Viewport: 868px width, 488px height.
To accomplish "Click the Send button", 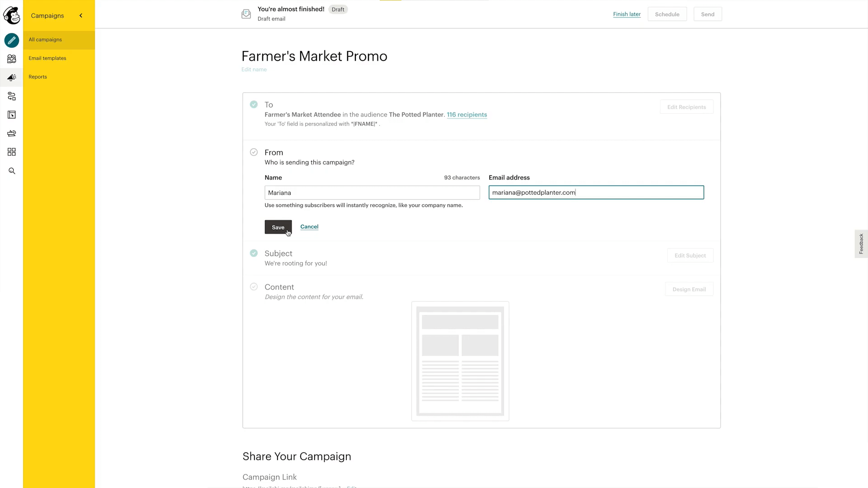I will pyautogui.click(x=708, y=14).
